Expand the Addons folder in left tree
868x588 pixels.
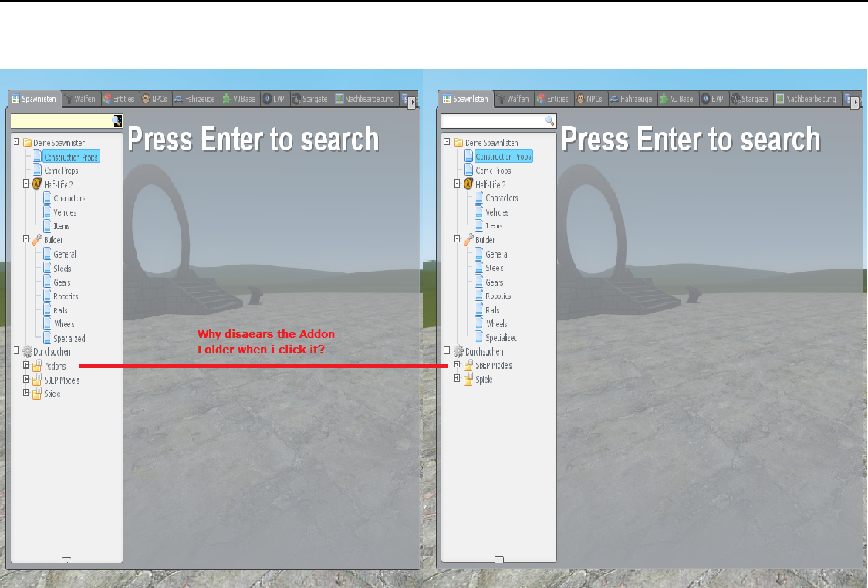[26, 366]
